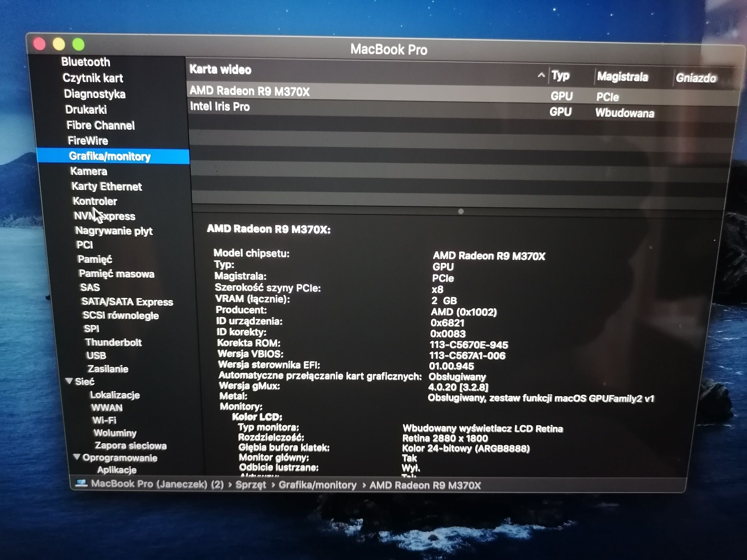The image size is (747, 560).
Task: Click the pane divider handle dot
Action: [x=461, y=212]
